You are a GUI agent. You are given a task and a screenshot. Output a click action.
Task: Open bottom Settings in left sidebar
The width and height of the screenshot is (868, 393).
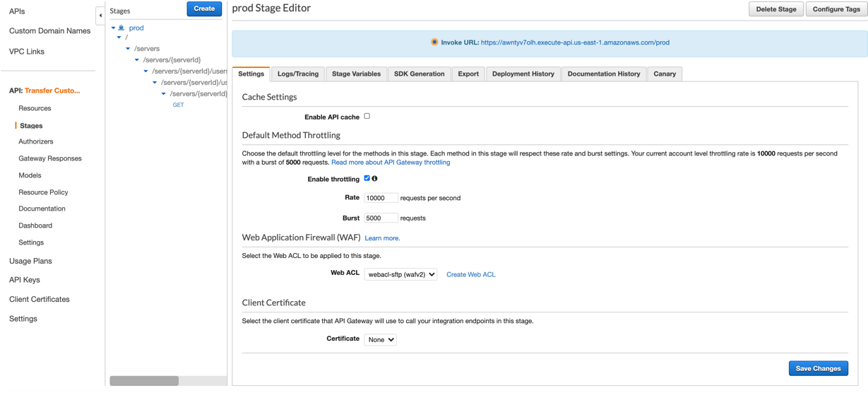23,319
